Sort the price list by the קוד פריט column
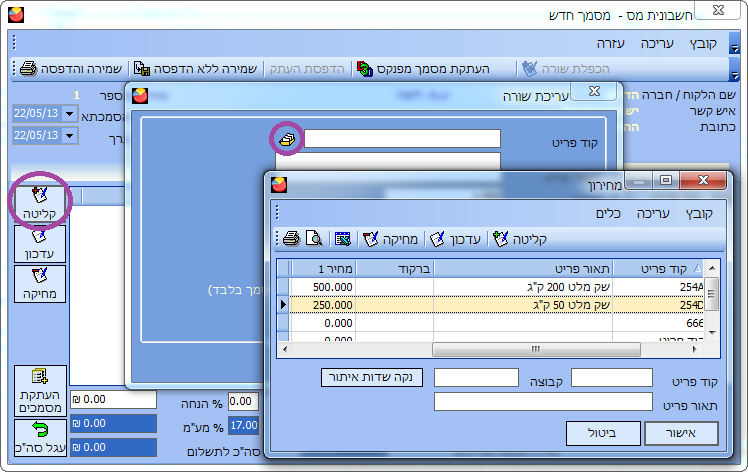This screenshot has width=748, height=472. point(658,269)
